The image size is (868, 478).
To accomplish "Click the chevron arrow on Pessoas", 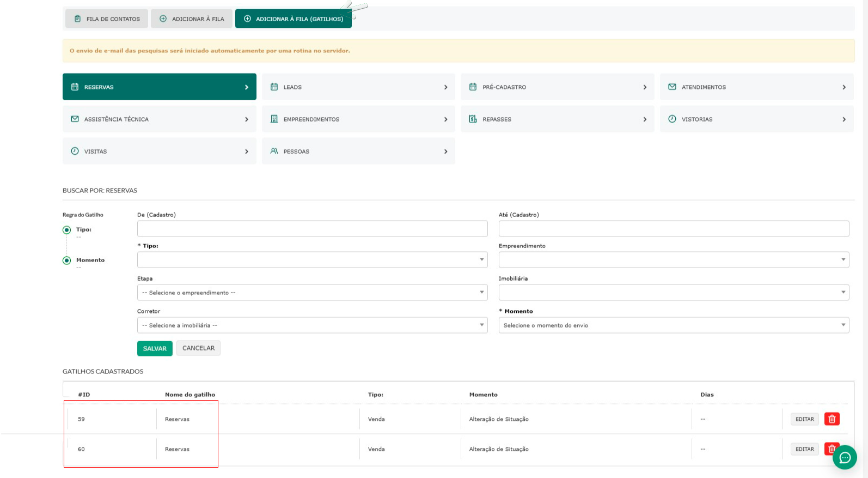I will (x=445, y=152).
